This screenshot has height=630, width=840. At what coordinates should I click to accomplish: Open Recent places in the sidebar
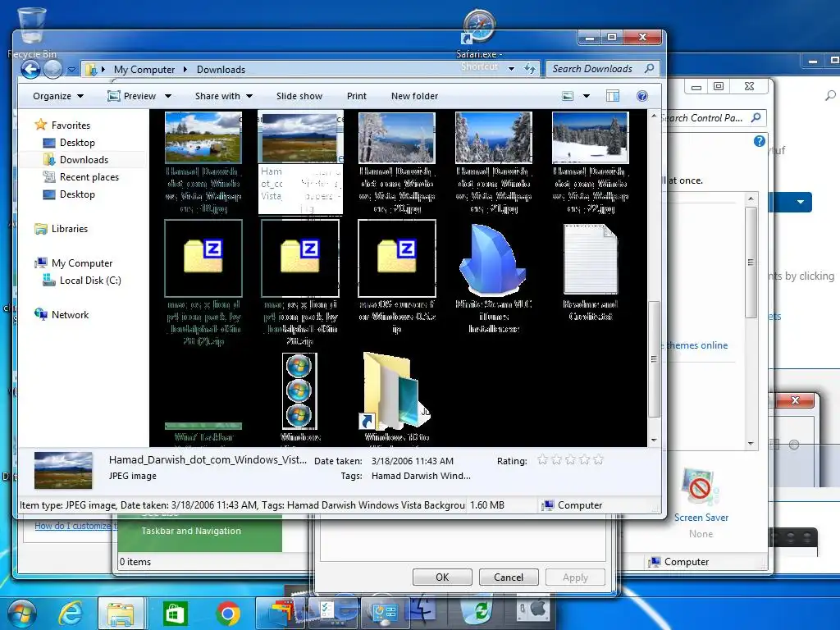pyautogui.click(x=81, y=177)
